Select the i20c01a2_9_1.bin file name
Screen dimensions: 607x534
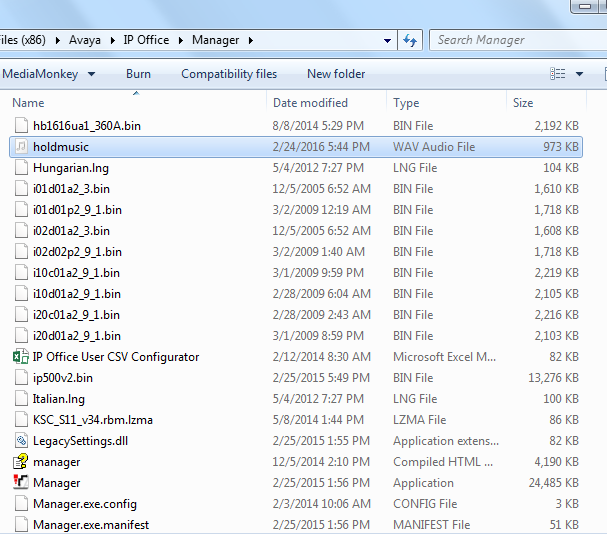(x=76, y=314)
